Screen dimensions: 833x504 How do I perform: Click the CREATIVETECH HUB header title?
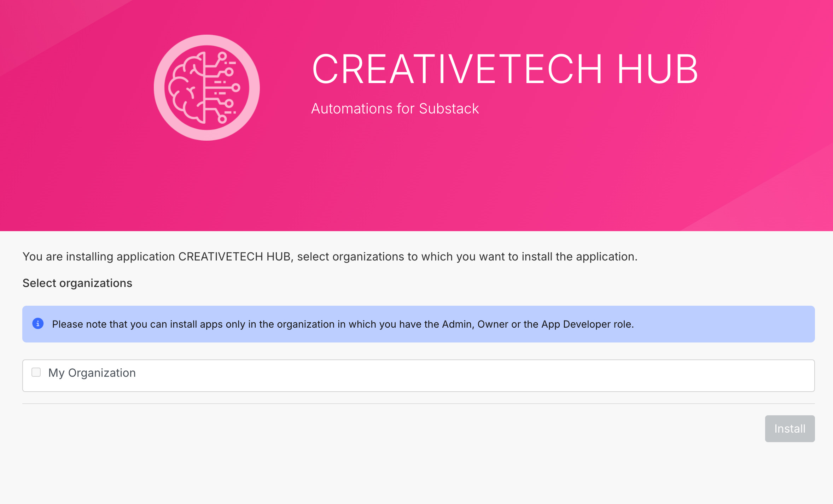click(505, 69)
